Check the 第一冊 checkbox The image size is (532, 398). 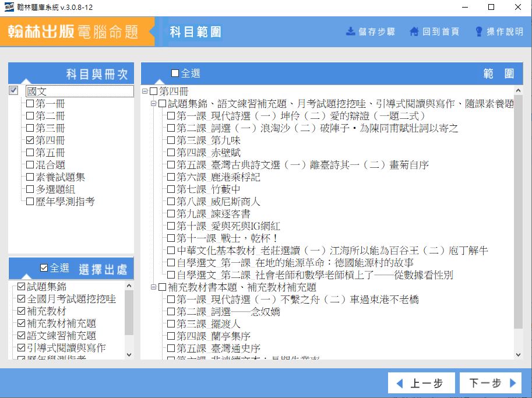click(30, 104)
